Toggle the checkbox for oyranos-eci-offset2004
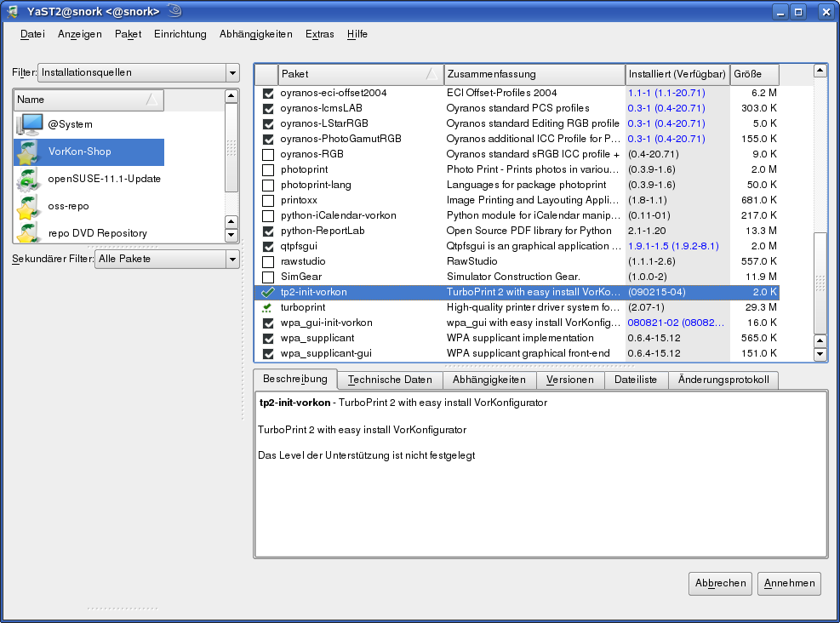 coord(268,94)
